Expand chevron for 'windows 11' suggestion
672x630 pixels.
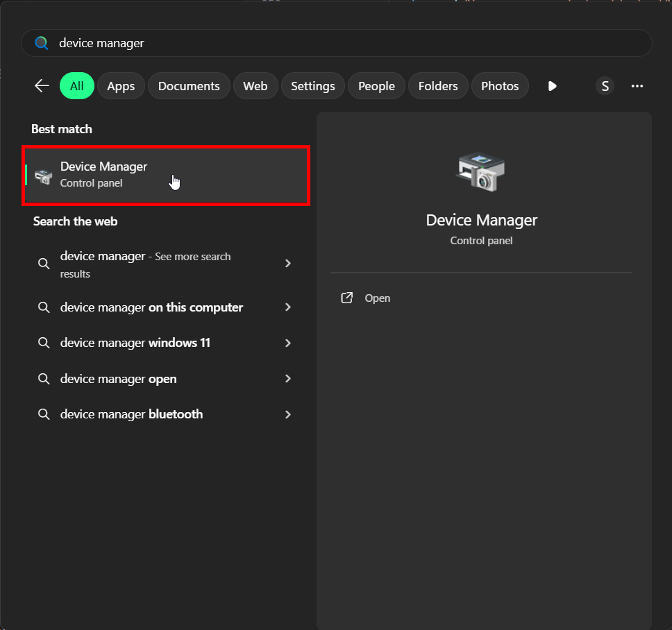click(288, 343)
